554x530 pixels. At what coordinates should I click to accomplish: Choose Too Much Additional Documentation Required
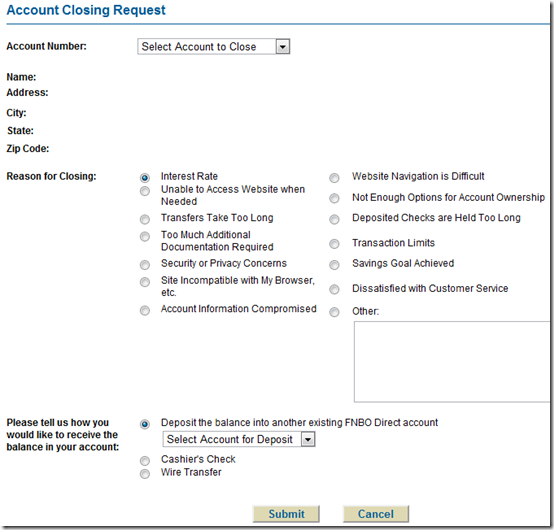tap(145, 236)
